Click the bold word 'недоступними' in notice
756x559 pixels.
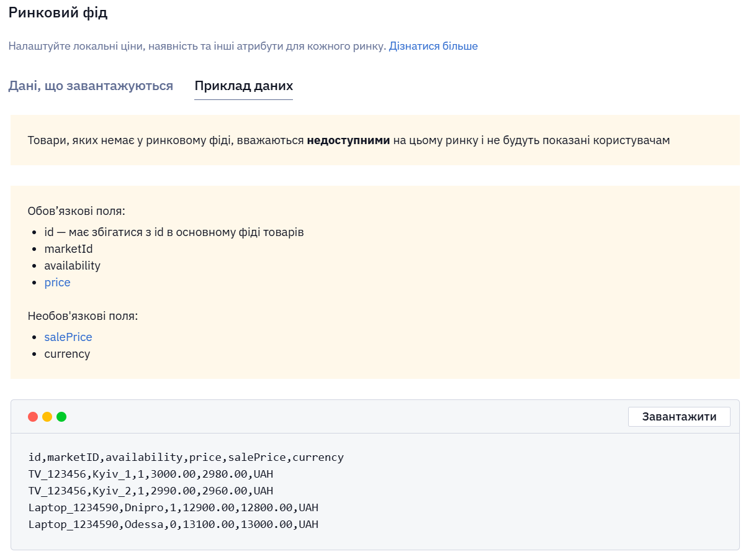(x=348, y=140)
